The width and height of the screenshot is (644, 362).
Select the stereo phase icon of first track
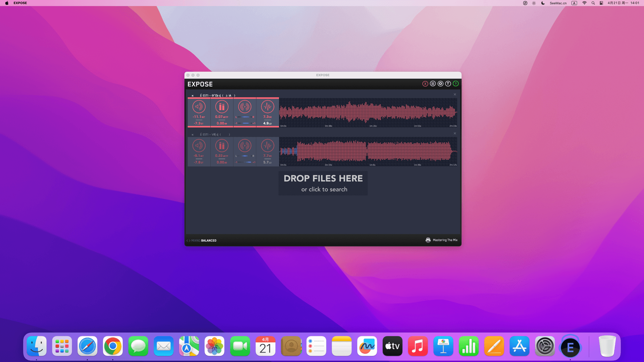245,107
